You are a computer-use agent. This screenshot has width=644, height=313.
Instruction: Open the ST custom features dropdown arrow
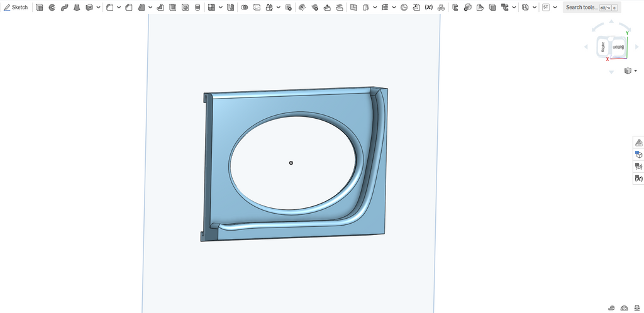tap(555, 8)
